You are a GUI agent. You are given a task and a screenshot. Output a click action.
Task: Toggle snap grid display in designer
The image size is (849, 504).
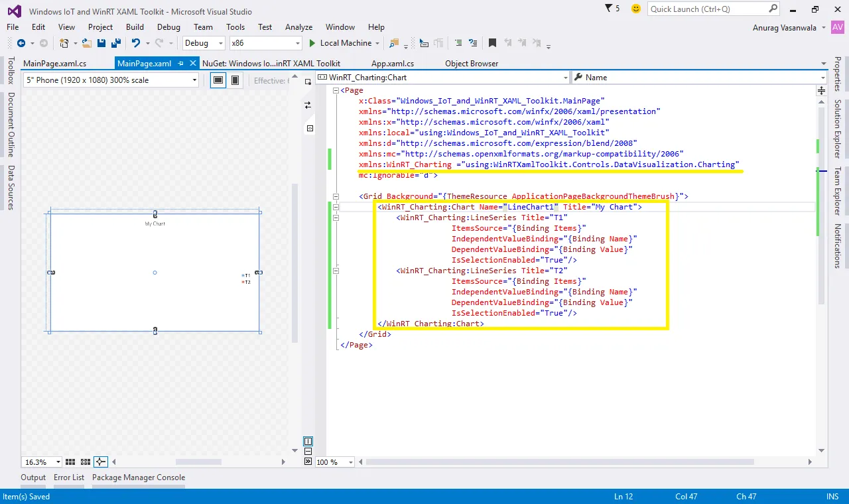71,462
